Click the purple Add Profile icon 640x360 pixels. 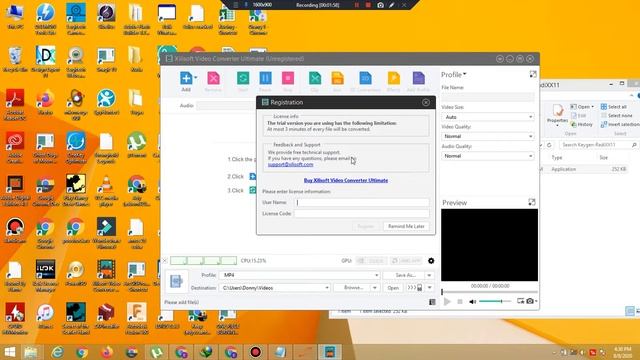click(418, 78)
